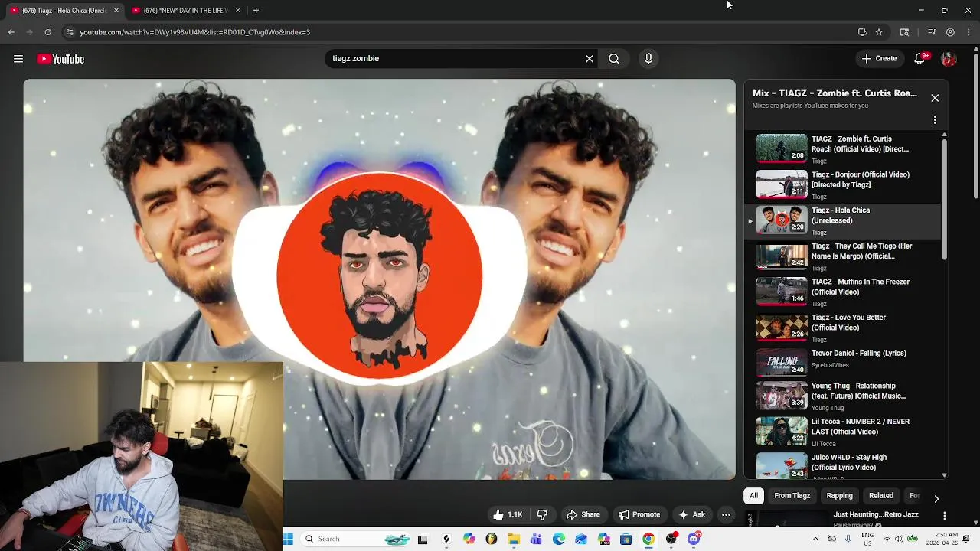
Task: View site information icon in address bar
Action: (x=70, y=32)
